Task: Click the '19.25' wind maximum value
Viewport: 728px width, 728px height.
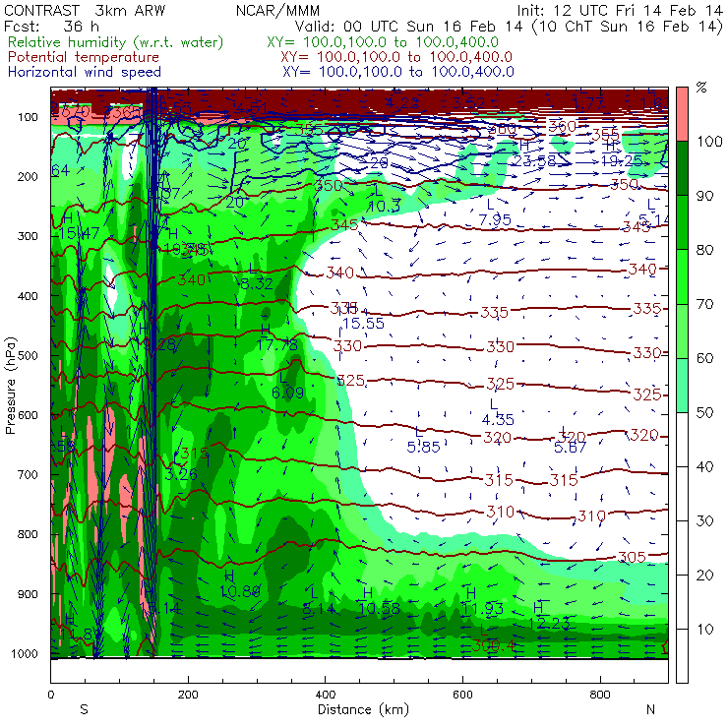Action: [622, 161]
